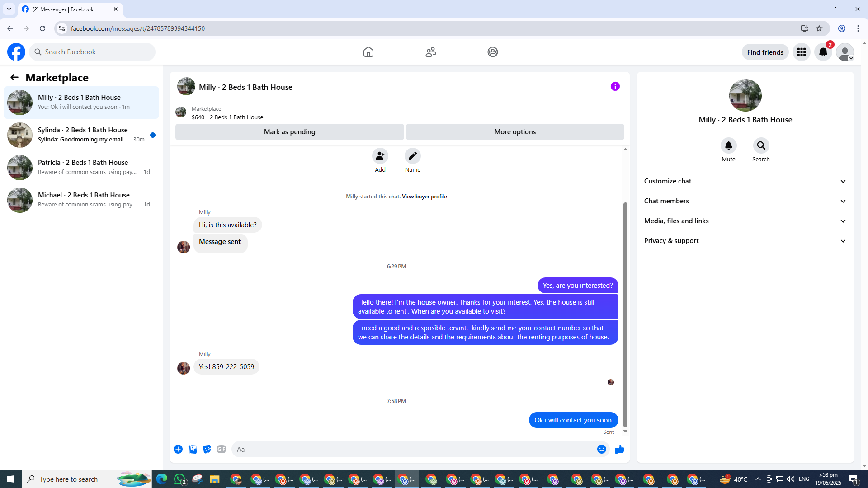Viewport: 868px width, 488px height.
Task: Attach a photo file icon
Action: pyautogui.click(x=193, y=449)
